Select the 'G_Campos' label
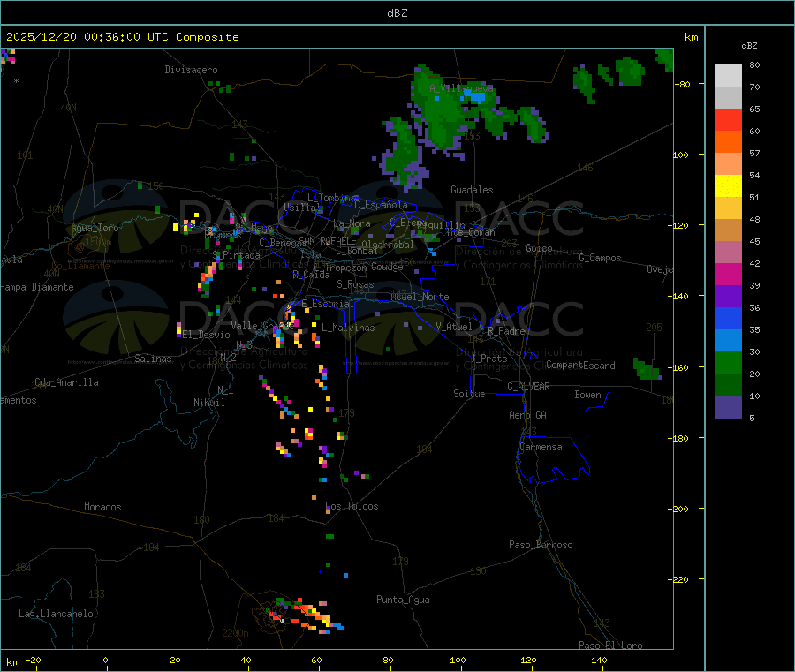Image resolution: width=795 pixels, height=672 pixels. tap(601, 258)
